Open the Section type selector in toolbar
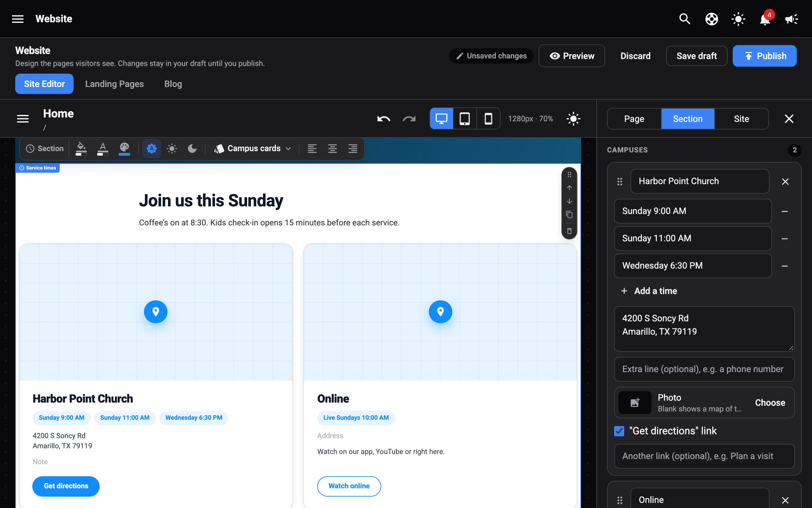The height and width of the screenshot is (508, 812). tap(45, 149)
